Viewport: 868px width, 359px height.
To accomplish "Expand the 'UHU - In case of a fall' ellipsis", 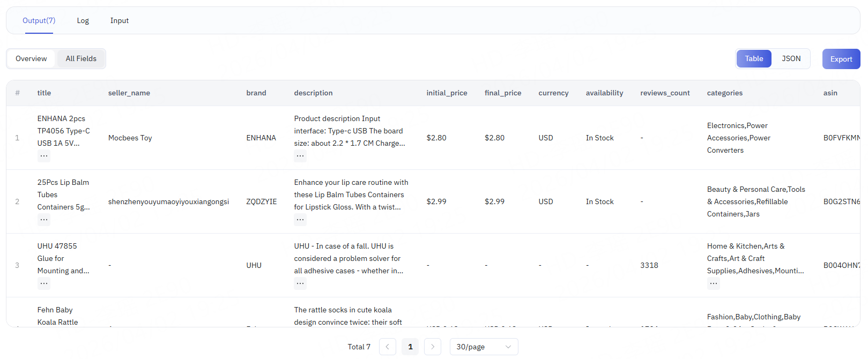I will tap(300, 283).
